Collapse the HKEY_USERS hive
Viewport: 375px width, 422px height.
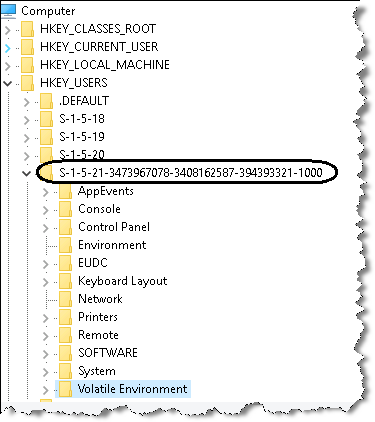pyautogui.click(x=7, y=84)
